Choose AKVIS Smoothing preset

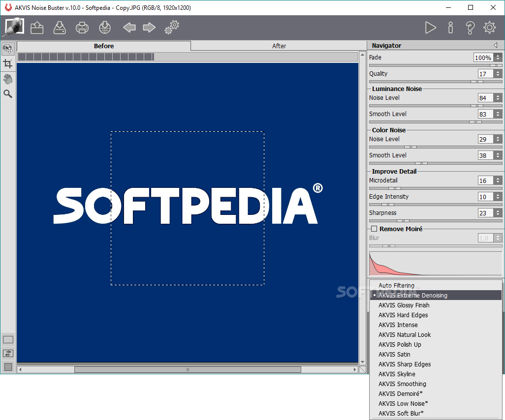436,384
